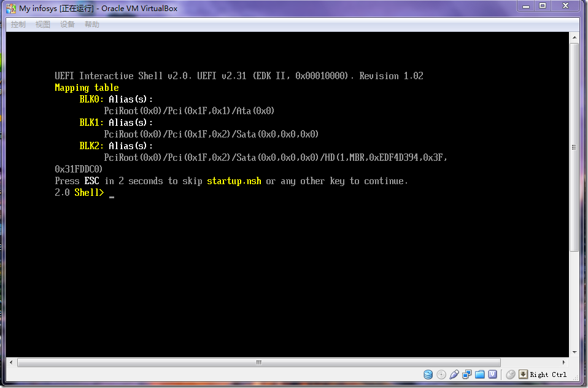588x388 pixels.
Task: Click the mouse integration status icon
Action: pyautogui.click(x=511, y=374)
